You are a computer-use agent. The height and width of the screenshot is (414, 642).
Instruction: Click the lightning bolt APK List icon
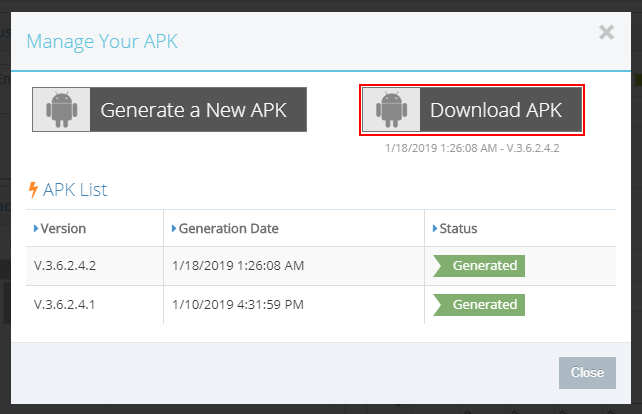[x=33, y=190]
